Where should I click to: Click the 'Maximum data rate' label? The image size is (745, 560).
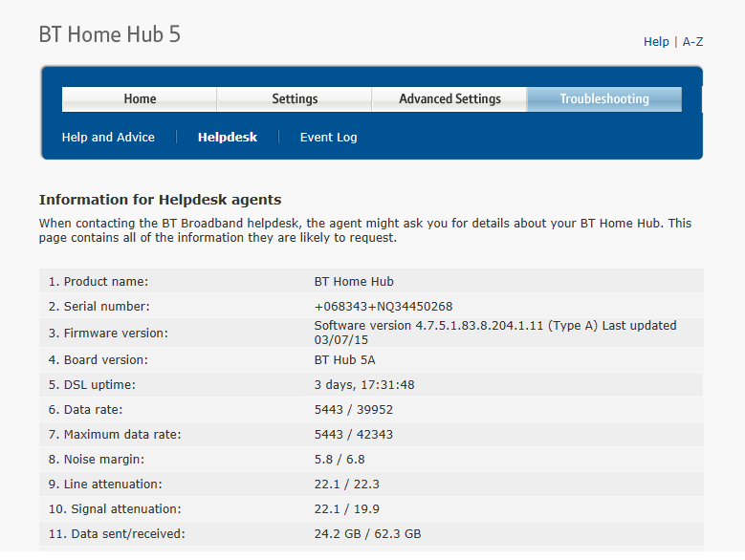pos(115,434)
